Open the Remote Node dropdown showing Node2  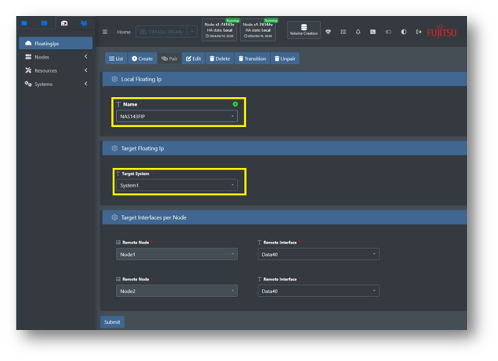tap(177, 291)
